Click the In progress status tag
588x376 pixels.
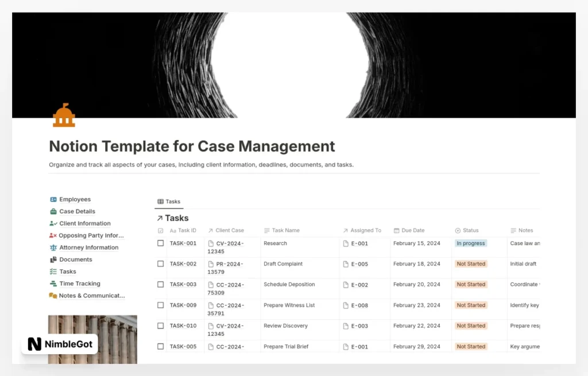pyautogui.click(x=471, y=243)
